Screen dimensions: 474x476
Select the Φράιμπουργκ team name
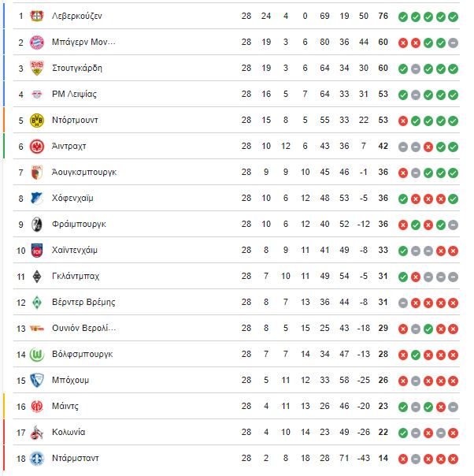point(79,225)
